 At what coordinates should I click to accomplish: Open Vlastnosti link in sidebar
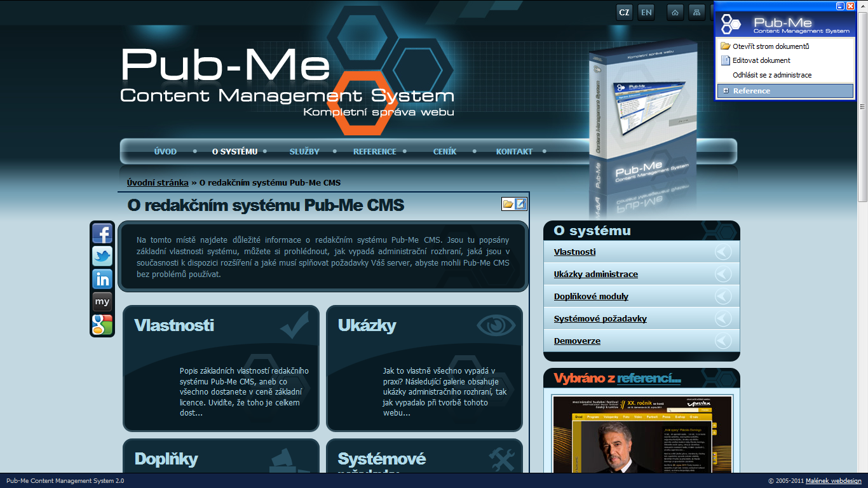click(574, 252)
